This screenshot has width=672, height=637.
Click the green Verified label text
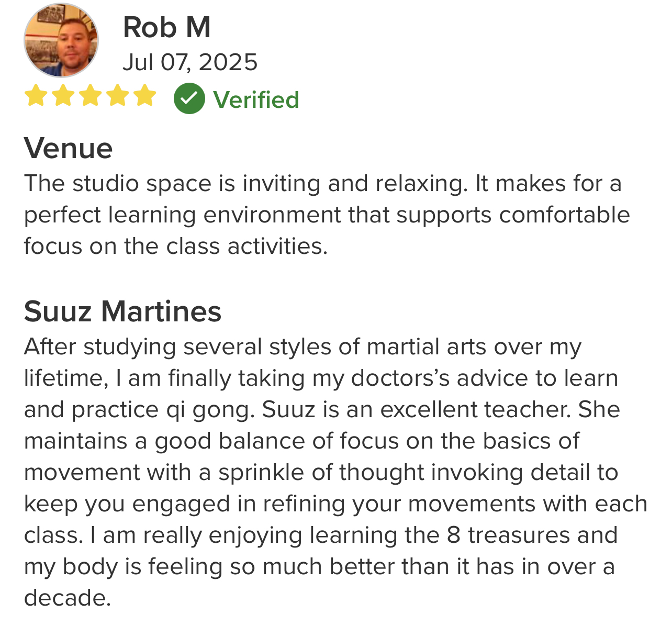click(x=256, y=99)
